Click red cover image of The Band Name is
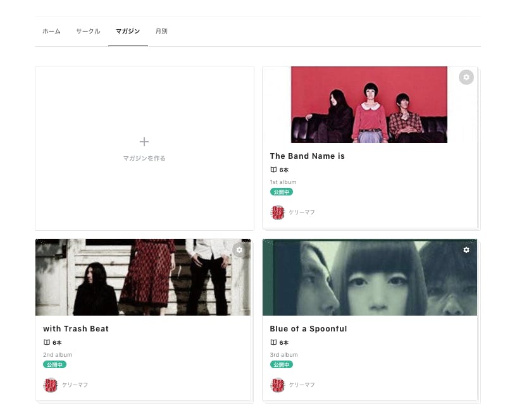The width and height of the screenshot is (517, 420). [368, 104]
